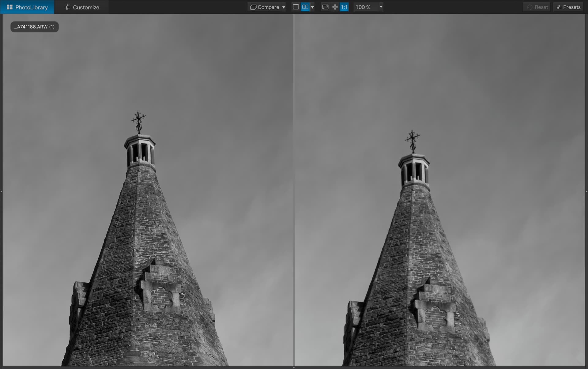Expand the Compare dropdown arrow
The height and width of the screenshot is (369, 588).
pos(284,7)
